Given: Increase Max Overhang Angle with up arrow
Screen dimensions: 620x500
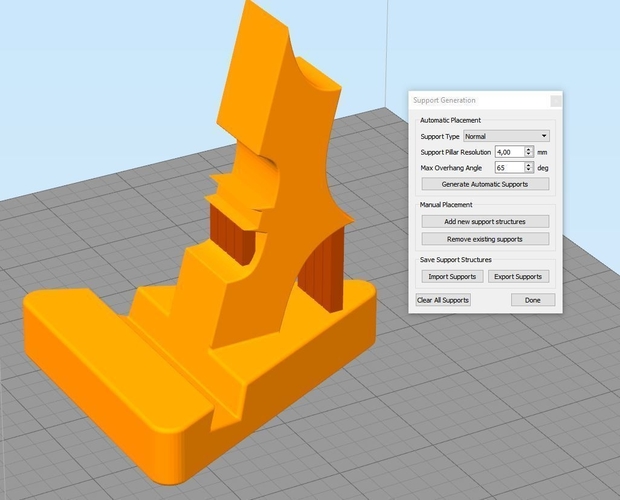Looking at the screenshot, I should (x=529, y=165).
